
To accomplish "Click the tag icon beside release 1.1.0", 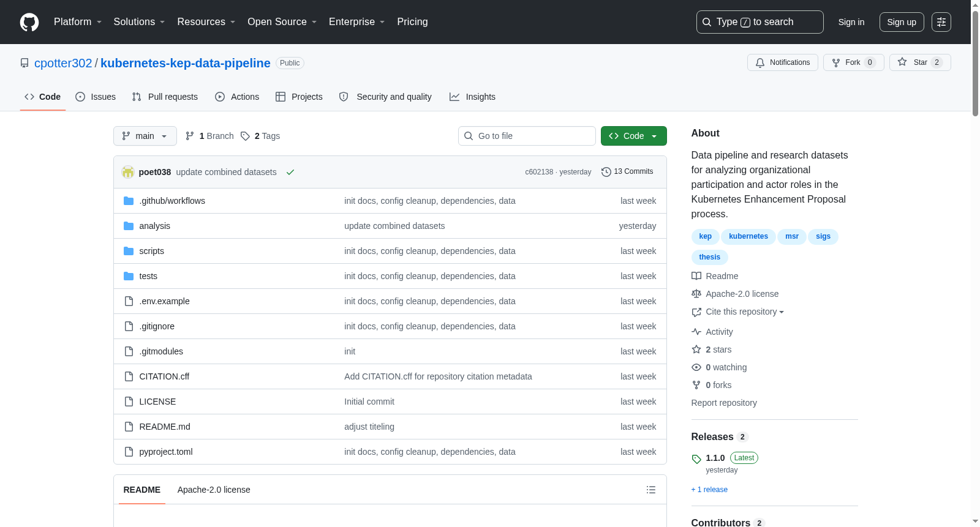I will (696, 458).
